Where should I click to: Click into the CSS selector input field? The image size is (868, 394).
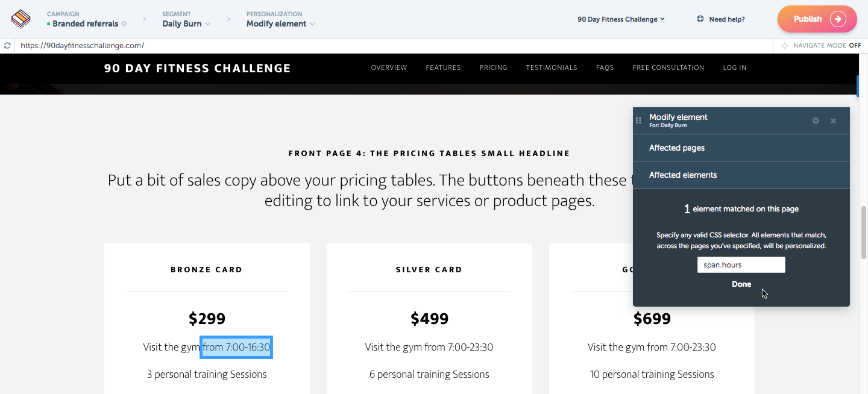point(741,265)
